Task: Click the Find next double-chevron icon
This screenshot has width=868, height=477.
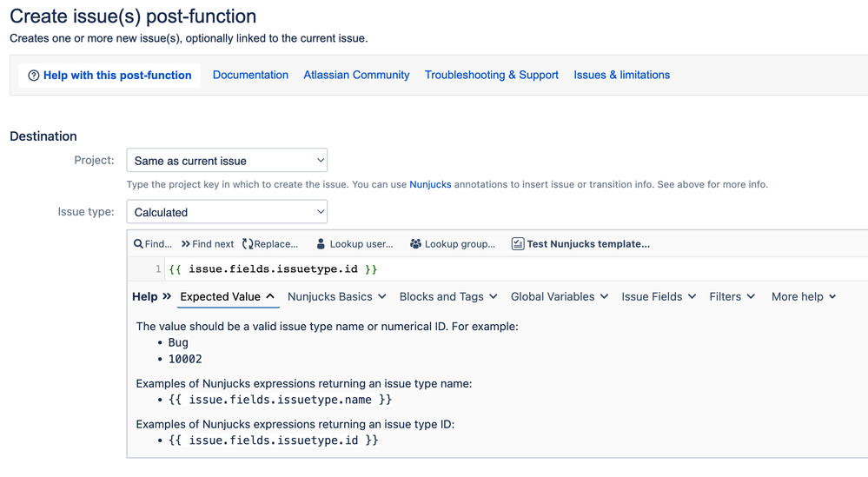Action: [185, 244]
